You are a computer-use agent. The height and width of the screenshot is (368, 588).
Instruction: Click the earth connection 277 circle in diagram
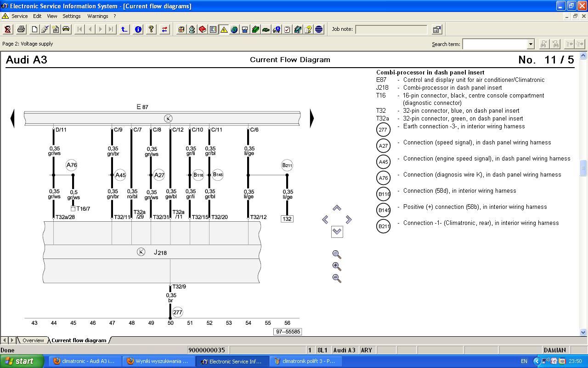[x=177, y=312]
